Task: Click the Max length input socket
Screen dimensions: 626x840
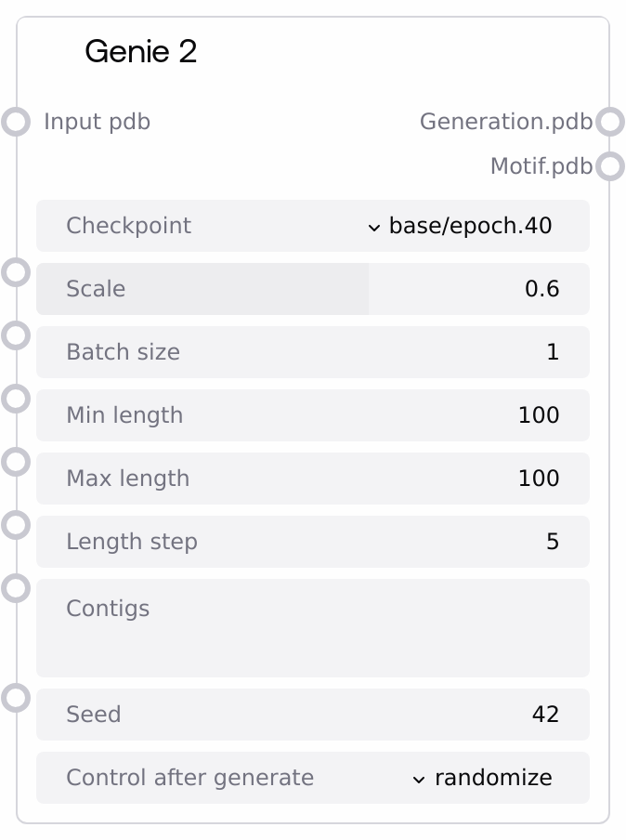Action: [x=16, y=462]
